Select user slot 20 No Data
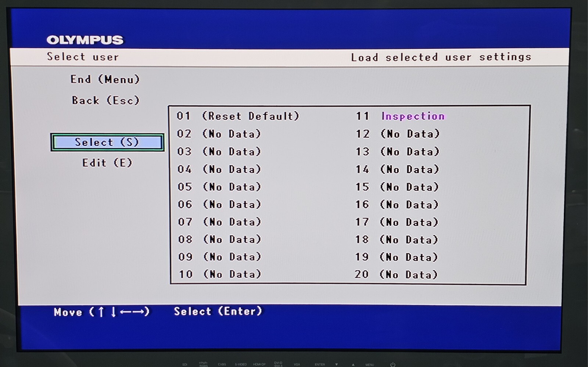Image resolution: width=588 pixels, height=367 pixels. (x=396, y=274)
